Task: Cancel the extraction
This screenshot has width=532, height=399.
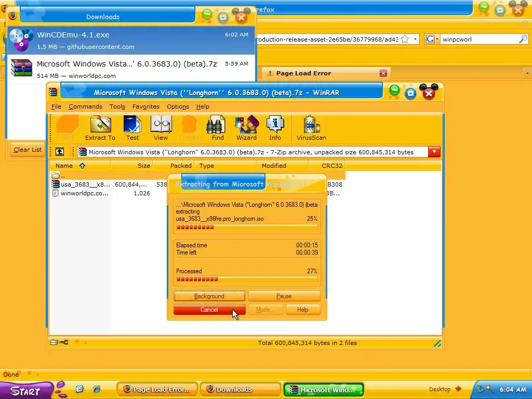Action: (209, 310)
